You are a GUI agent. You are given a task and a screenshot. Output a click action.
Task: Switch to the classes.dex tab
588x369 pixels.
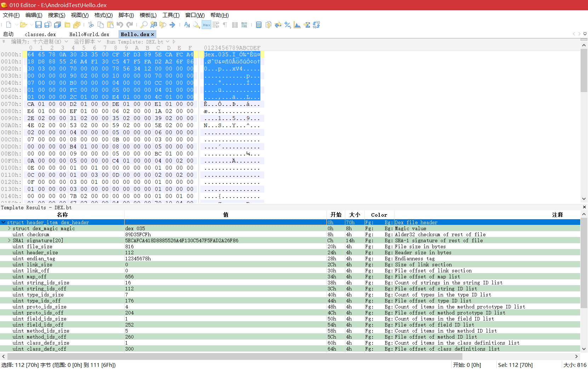coord(40,34)
